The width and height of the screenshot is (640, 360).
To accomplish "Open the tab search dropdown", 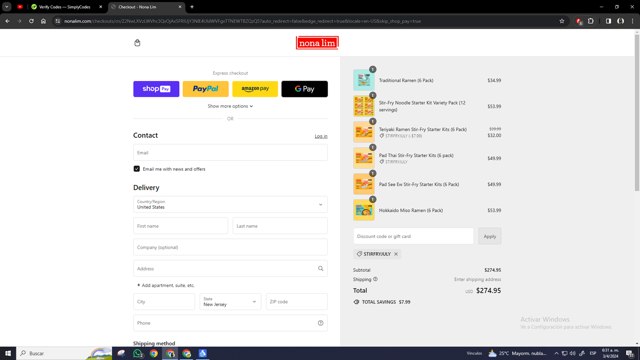I will pyautogui.click(x=7, y=7).
